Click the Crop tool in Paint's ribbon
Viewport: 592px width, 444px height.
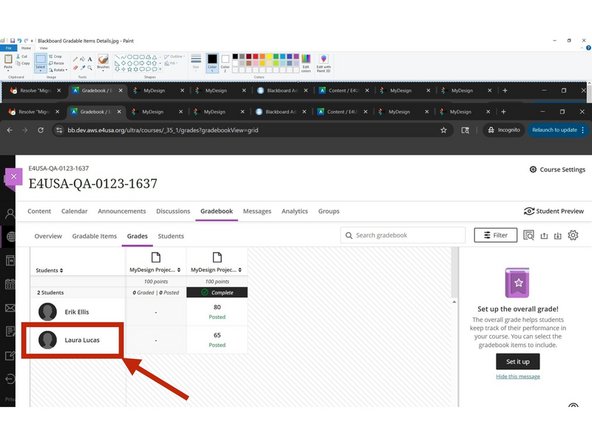coord(56,56)
